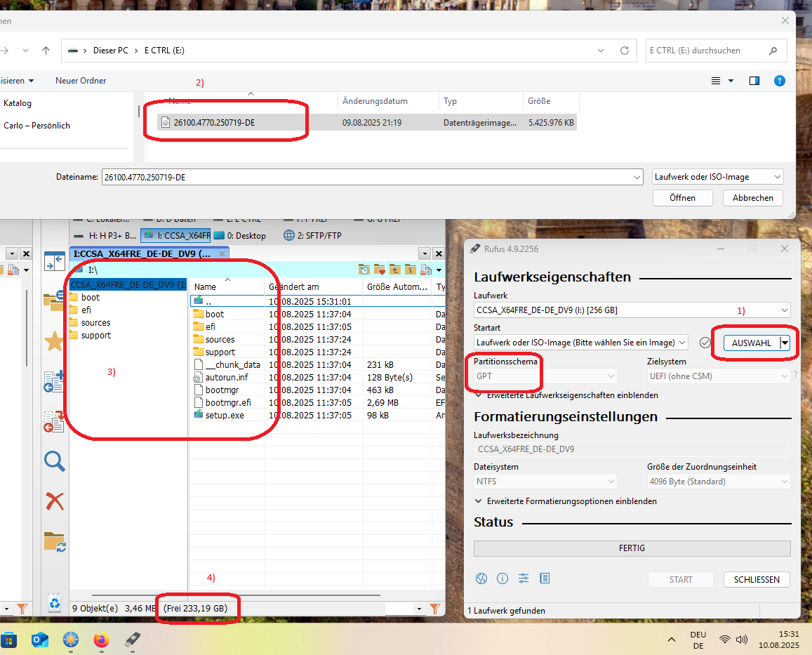Click the orange filter funnel in right panel
This screenshot has width=812, height=655.
(435, 609)
